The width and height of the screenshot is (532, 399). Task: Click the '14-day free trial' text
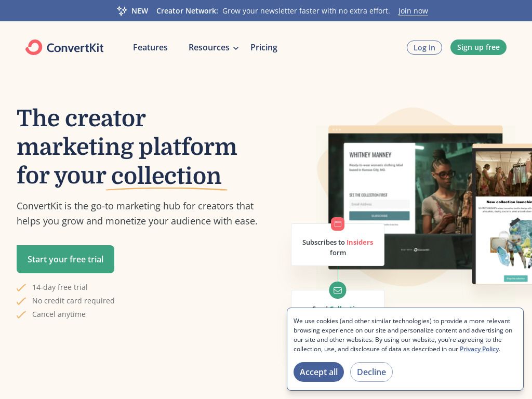tap(60, 287)
